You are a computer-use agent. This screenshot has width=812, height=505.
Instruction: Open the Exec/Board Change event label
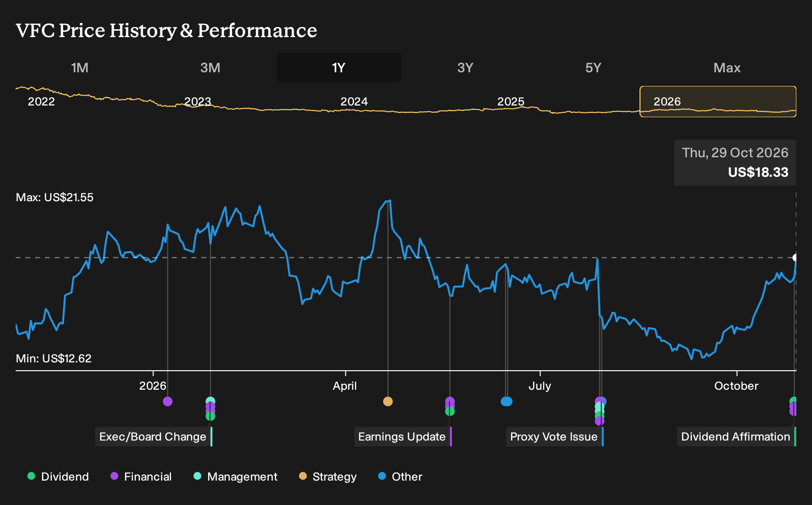[153, 437]
